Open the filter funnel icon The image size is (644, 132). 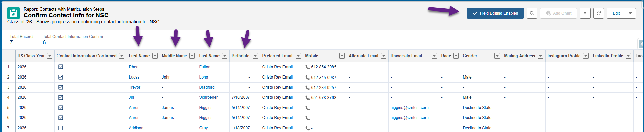coord(585,13)
